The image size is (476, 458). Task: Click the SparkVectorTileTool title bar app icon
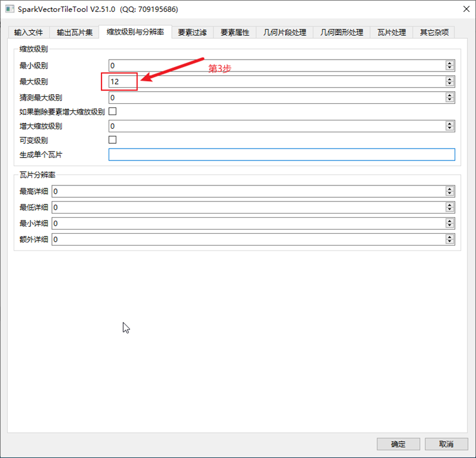coord(10,9)
